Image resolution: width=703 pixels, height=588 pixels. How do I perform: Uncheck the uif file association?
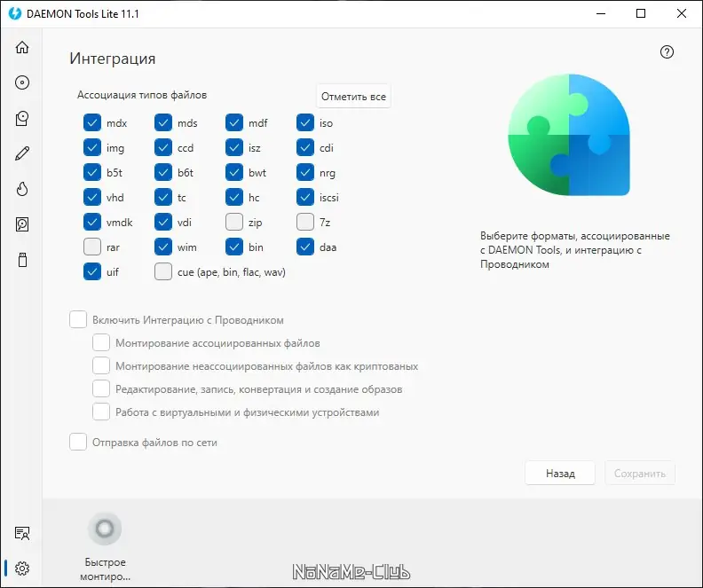(92, 272)
